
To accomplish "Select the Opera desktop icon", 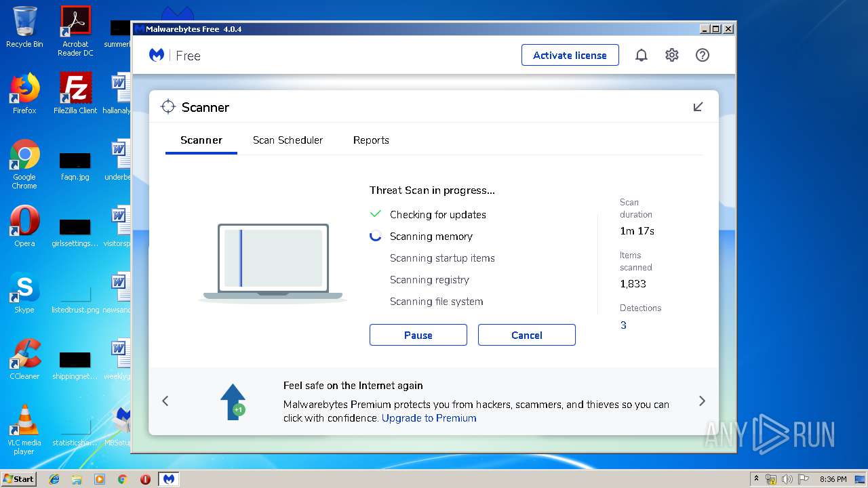I will (24, 226).
